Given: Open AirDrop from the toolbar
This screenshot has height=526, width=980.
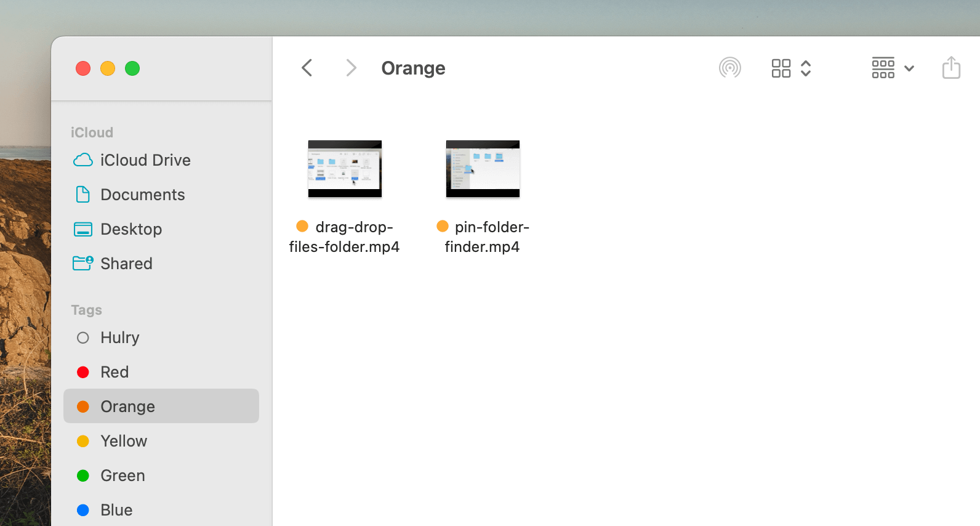Looking at the screenshot, I should 730,68.
